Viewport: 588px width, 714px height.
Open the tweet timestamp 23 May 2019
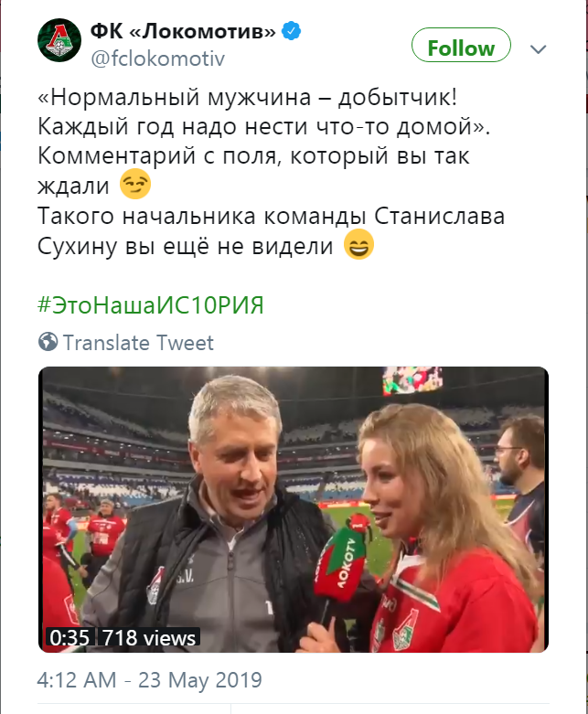149,680
